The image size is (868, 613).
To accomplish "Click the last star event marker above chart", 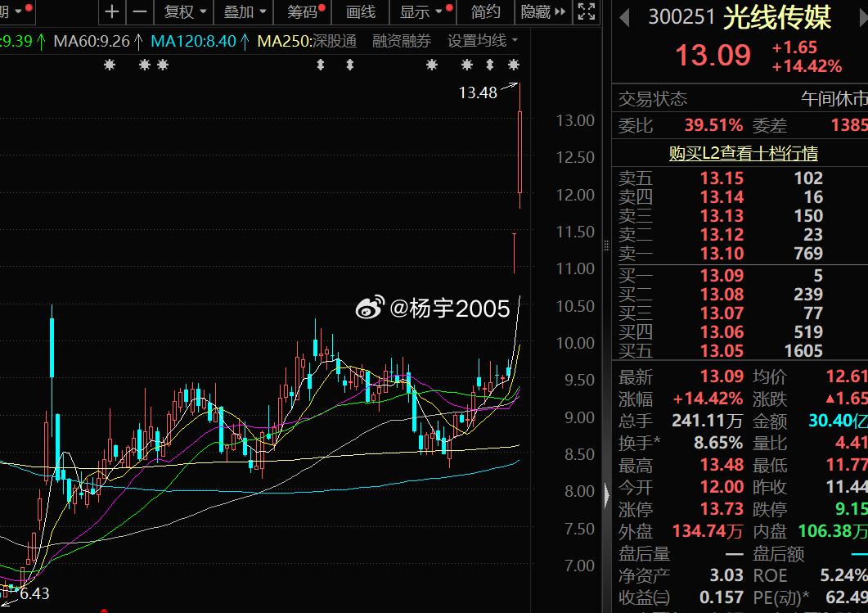I will (x=514, y=65).
